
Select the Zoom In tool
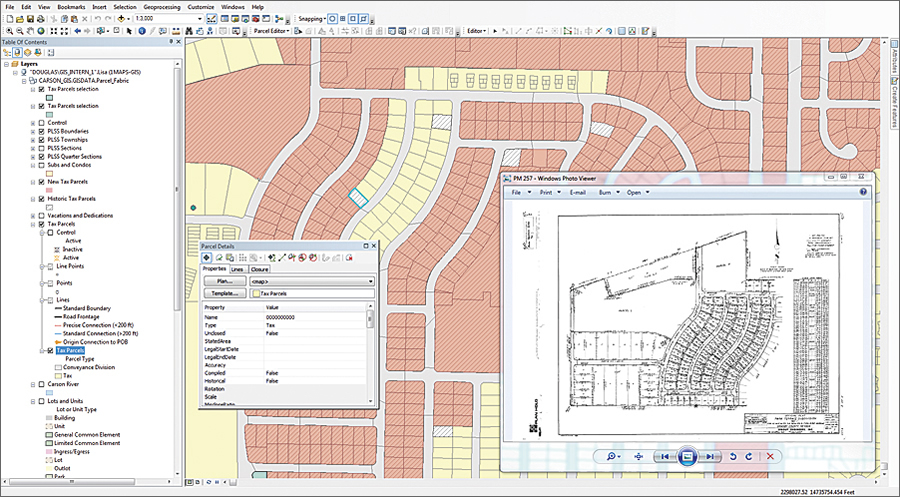(7, 31)
